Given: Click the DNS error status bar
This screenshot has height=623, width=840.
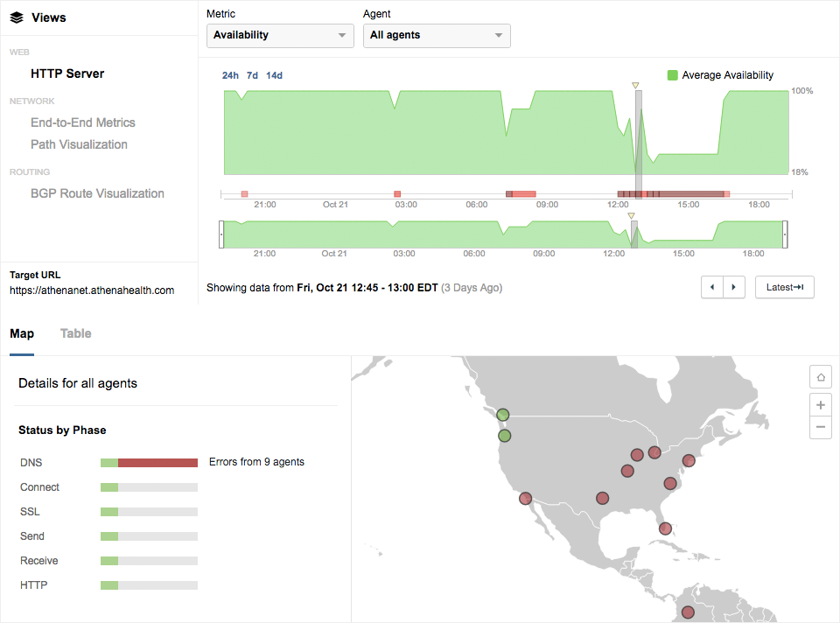Looking at the screenshot, I should click(x=157, y=463).
